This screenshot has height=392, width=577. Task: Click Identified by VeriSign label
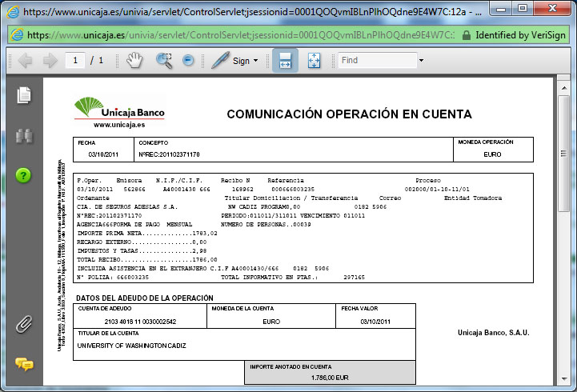click(520, 35)
